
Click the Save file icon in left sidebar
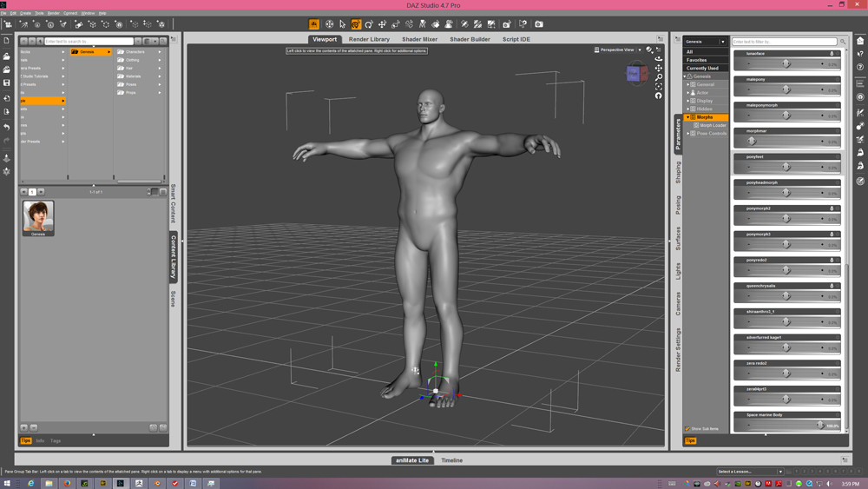[7, 83]
